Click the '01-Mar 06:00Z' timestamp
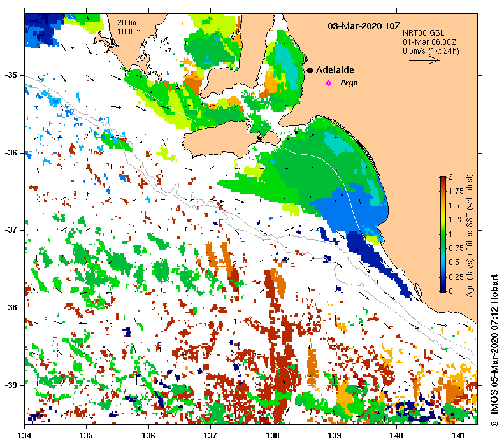 pyautogui.click(x=429, y=42)
